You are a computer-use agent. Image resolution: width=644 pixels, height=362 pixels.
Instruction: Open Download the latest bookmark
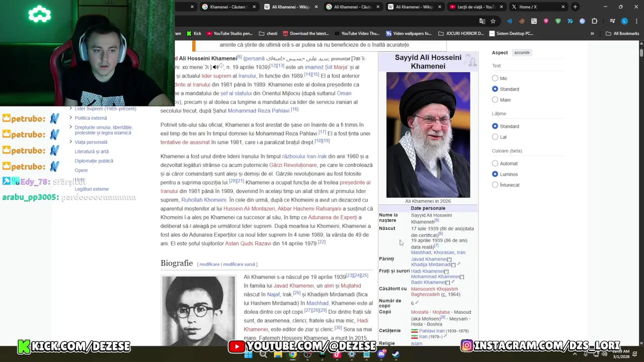point(306,34)
